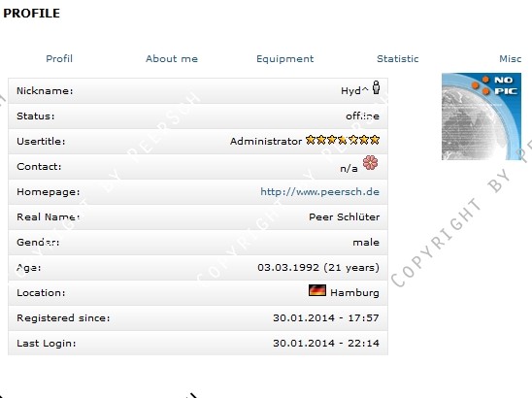Click the male gender icon beside nickname
This screenshot has width=532, height=398.
pos(376,87)
